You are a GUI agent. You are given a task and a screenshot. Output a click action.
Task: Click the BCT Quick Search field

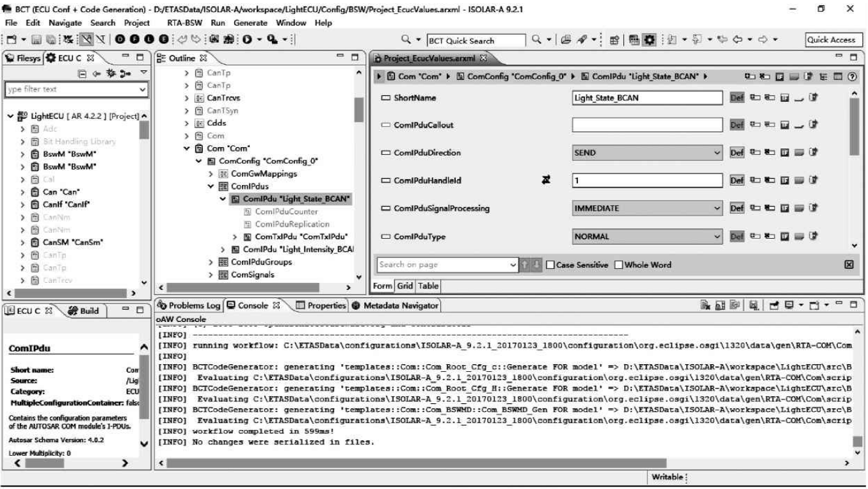pos(477,40)
